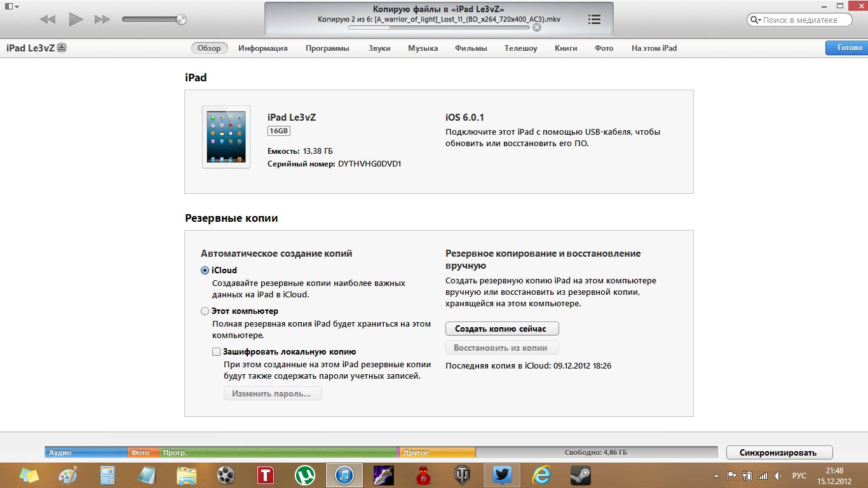This screenshot has height=488, width=868.
Task: Open the network signal tray icon
Action: click(763, 475)
